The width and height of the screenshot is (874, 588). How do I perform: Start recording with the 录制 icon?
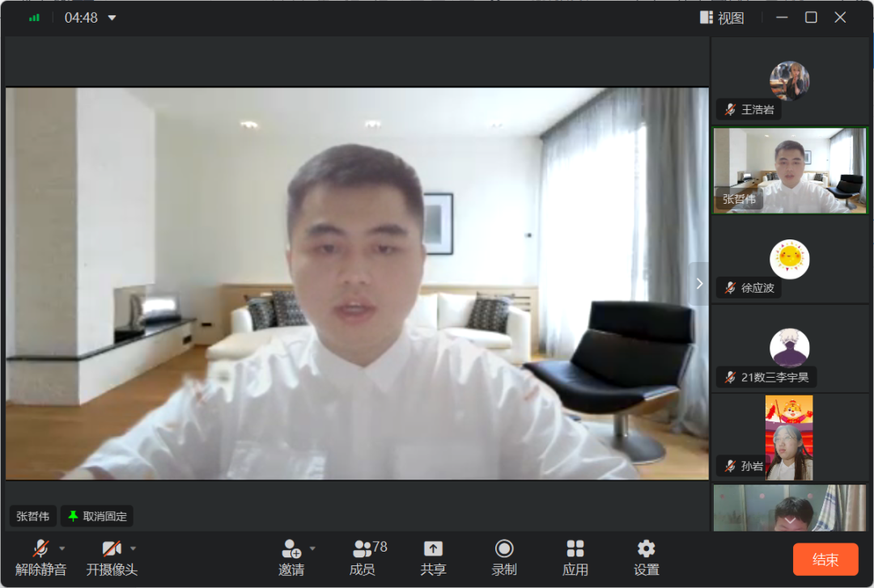click(x=504, y=549)
